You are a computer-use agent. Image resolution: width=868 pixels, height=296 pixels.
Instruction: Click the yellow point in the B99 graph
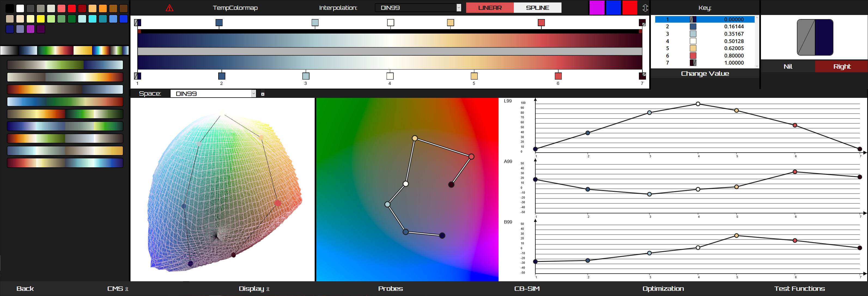737,235
